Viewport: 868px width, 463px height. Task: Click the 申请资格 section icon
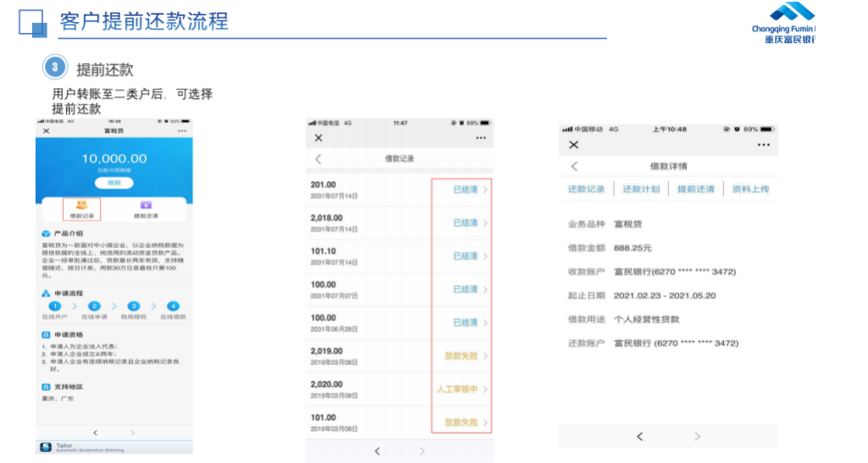(x=46, y=334)
